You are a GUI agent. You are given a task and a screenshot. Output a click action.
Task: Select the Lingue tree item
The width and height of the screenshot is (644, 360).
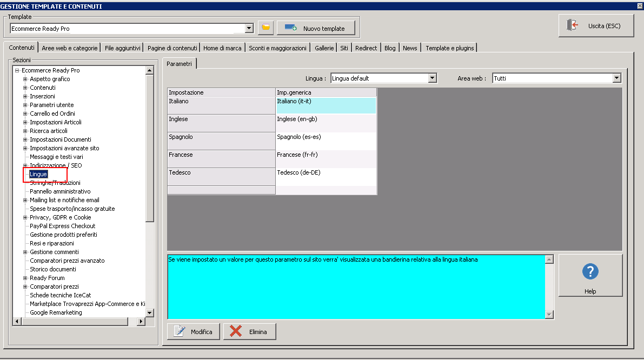tap(38, 174)
